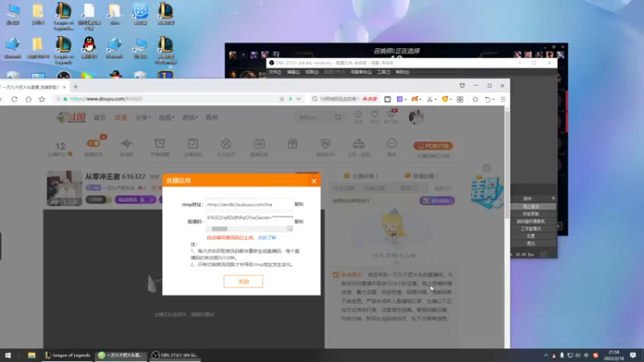Click search magnifier in browser search box
Screen dimensions: 644x362
coord(315,99)
